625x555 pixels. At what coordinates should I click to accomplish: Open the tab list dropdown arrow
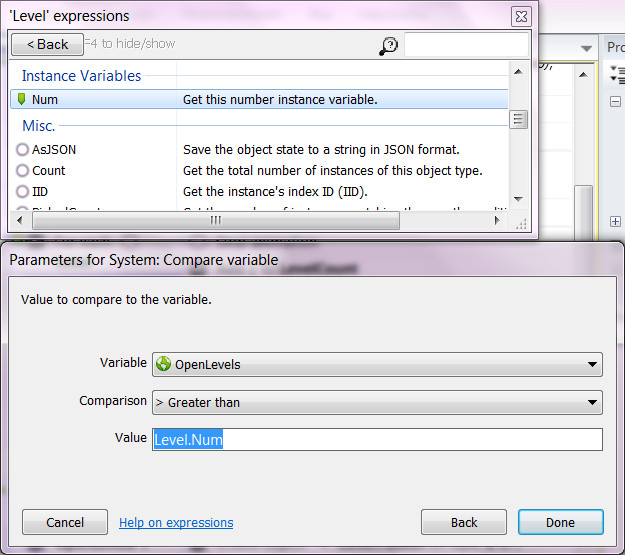click(x=587, y=49)
